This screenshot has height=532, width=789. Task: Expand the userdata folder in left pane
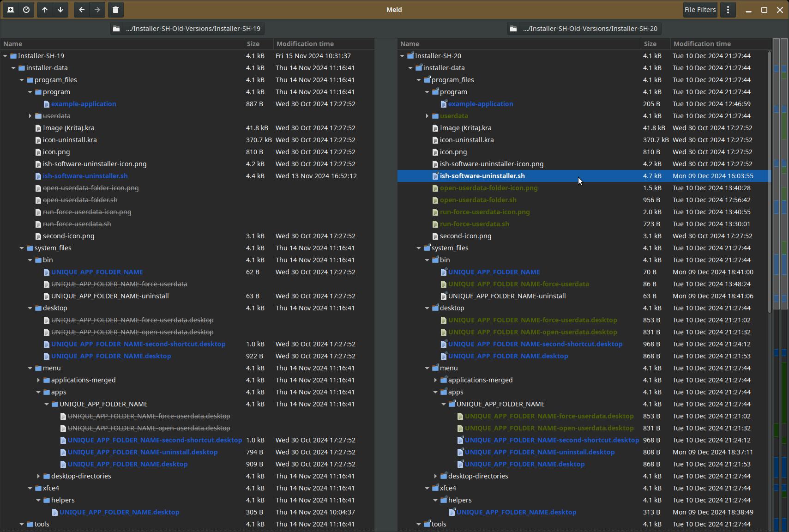(30, 116)
